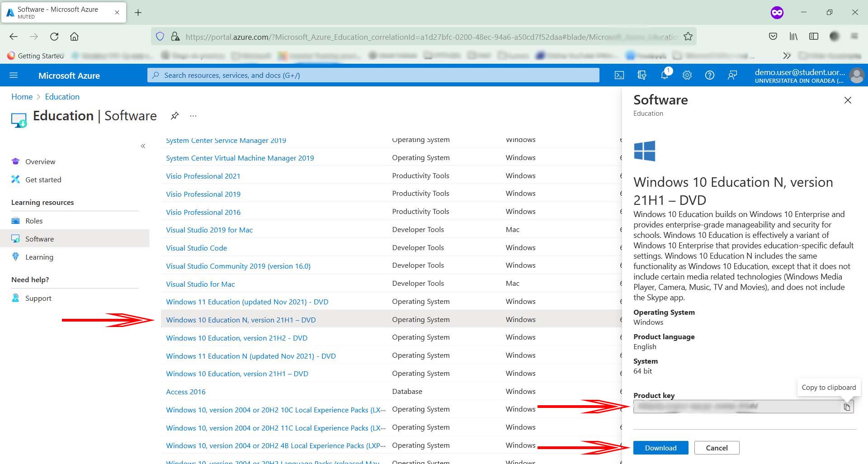Go to the browser home page icon
This screenshot has width=868, height=464.
(75, 37)
